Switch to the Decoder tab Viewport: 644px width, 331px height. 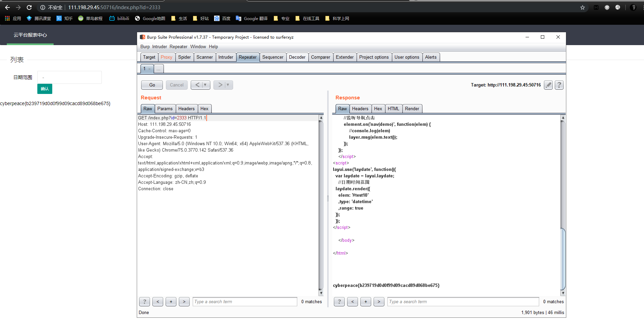pos(297,57)
